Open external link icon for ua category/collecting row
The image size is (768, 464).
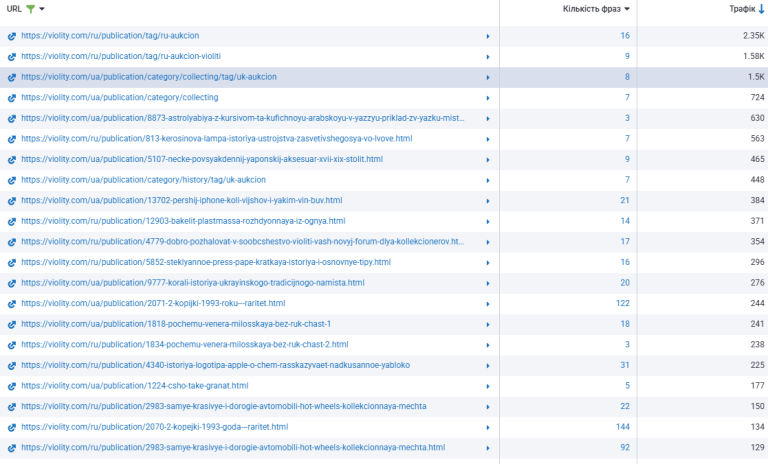click(12, 98)
